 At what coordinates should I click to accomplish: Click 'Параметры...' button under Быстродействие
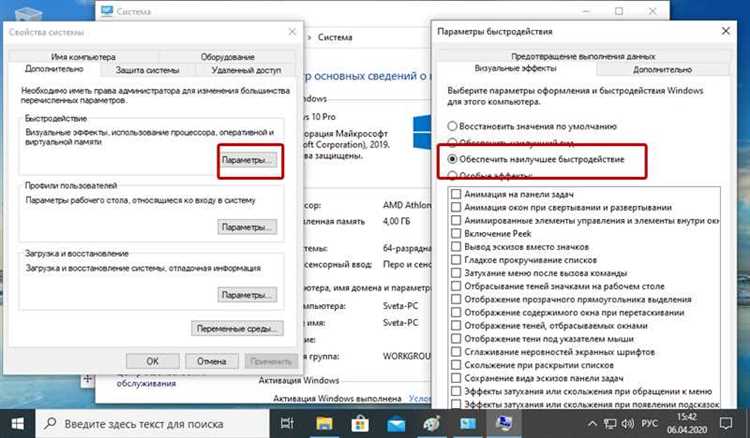246,160
